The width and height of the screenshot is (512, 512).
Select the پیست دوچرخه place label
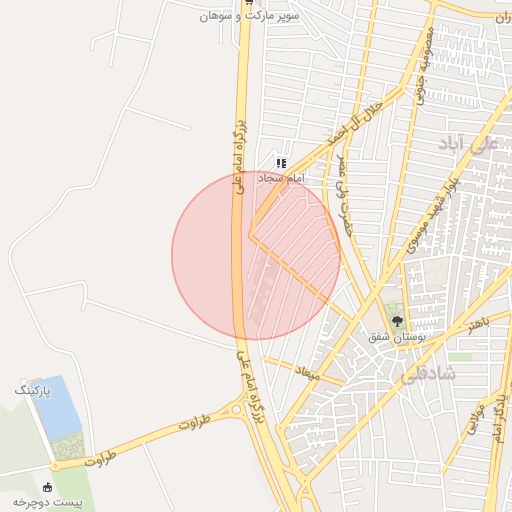pyautogui.click(x=48, y=502)
